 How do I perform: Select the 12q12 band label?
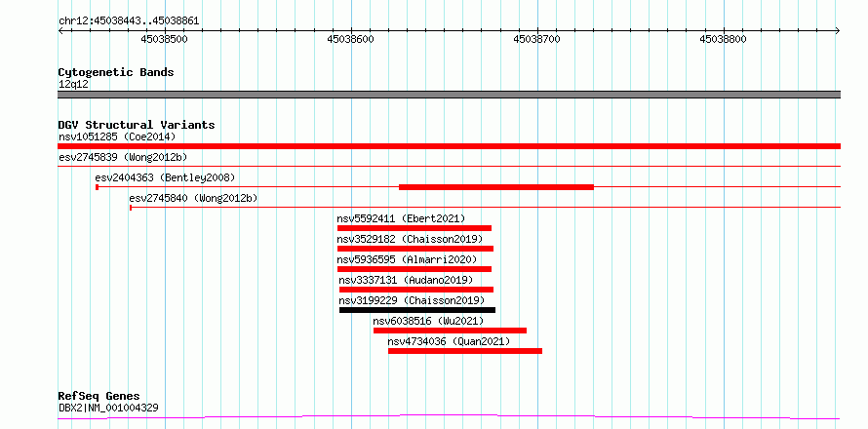[73, 85]
